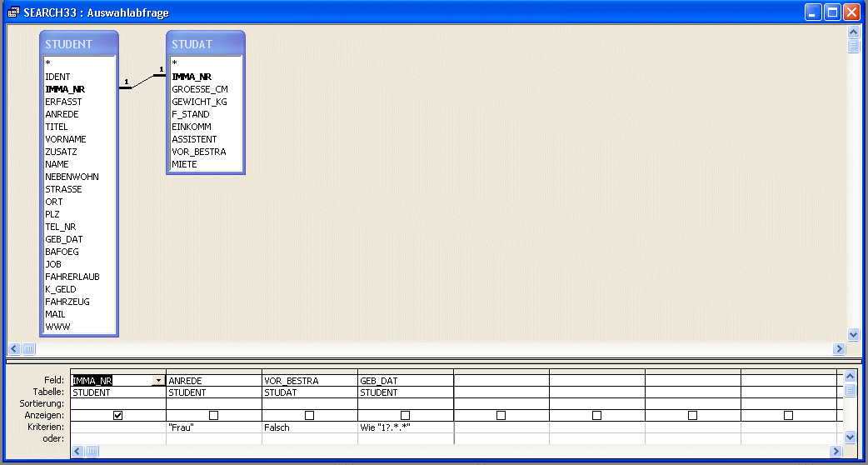Click the left arrow of table pane horizontal scrollbar

click(x=14, y=348)
